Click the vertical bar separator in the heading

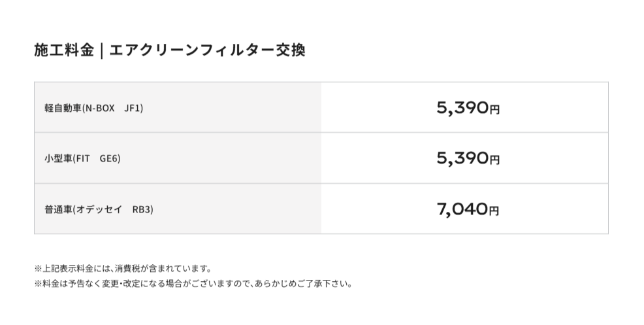[x=102, y=51]
